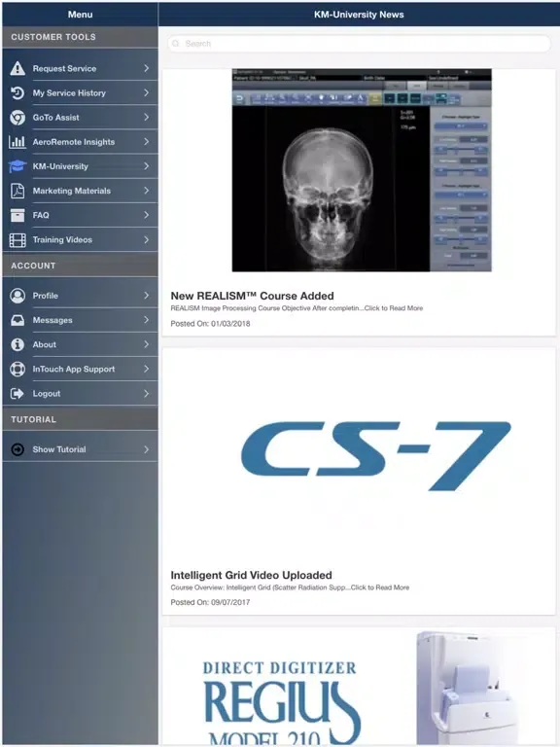This screenshot has height=747, width=560.
Task: Click the REALISM Image Processing summary text
Action: [297, 308]
